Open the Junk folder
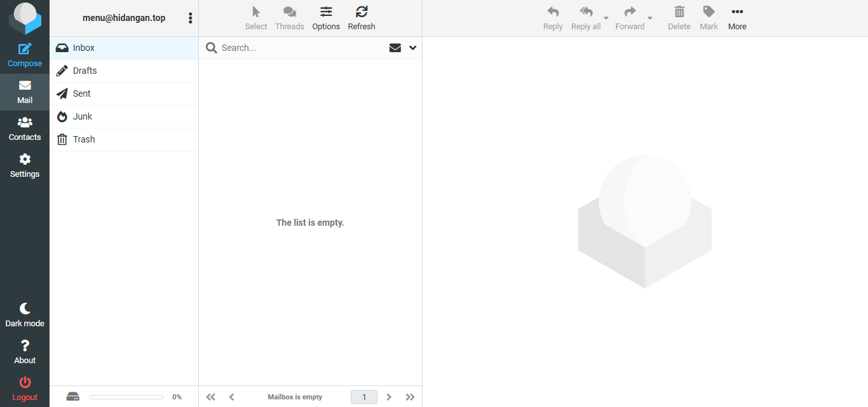Image resolution: width=868 pixels, height=407 pixels. pos(83,116)
